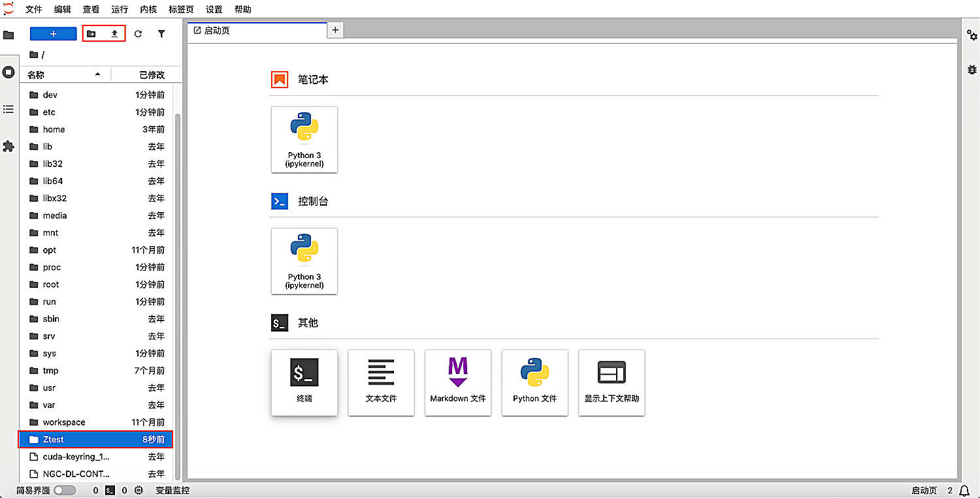
Task: Click the blue new launcher plus button
Action: click(x=54, y=33)
